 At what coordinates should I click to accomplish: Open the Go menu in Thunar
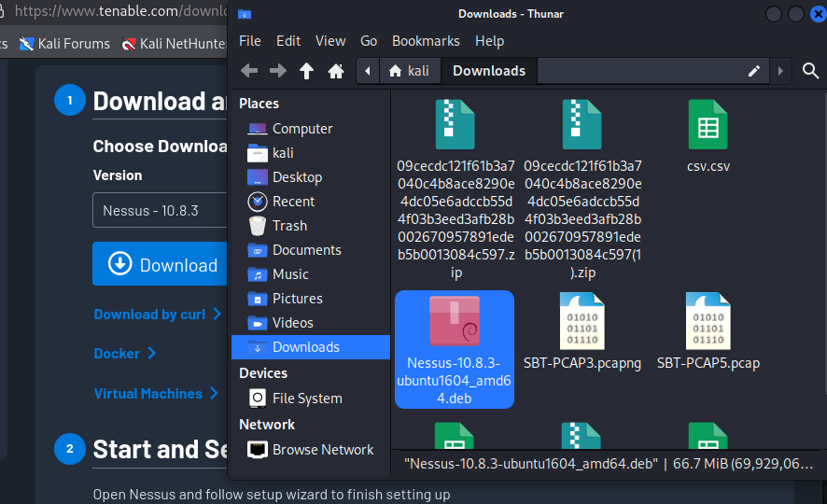click(x=369, y=41)
